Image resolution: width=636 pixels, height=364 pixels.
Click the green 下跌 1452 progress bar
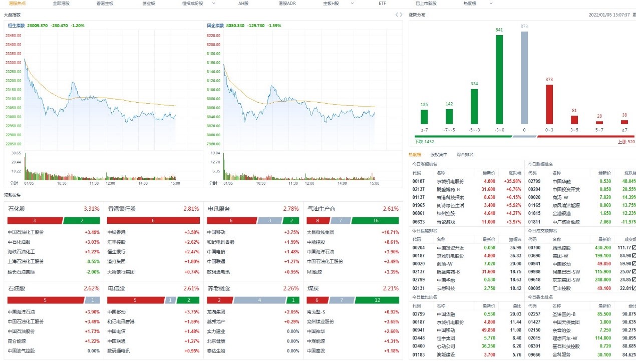(x=463, y=136)
